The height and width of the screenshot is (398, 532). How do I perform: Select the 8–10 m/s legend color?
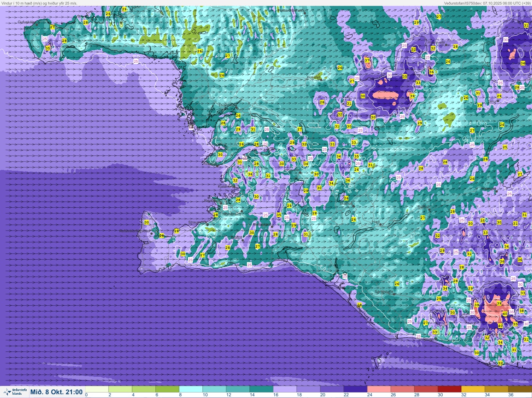pos(192,389)
